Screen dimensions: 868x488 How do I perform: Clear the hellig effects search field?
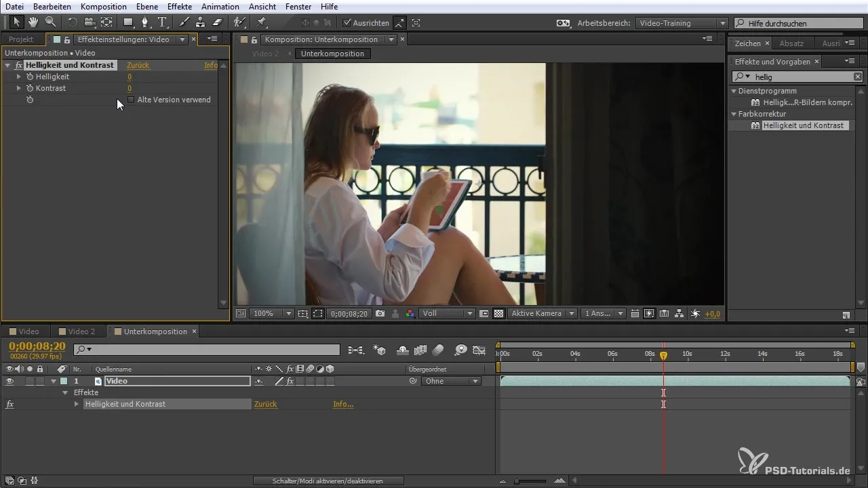[x=857, y=77]
